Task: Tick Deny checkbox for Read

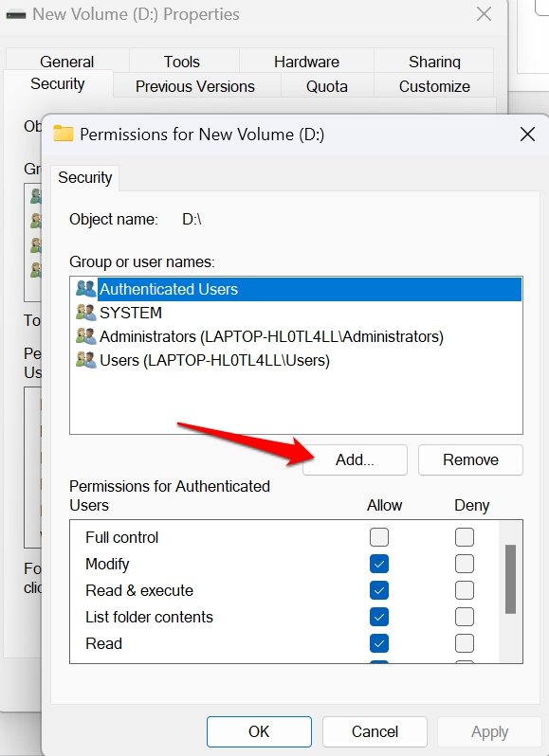Action: tap(465, 643)
